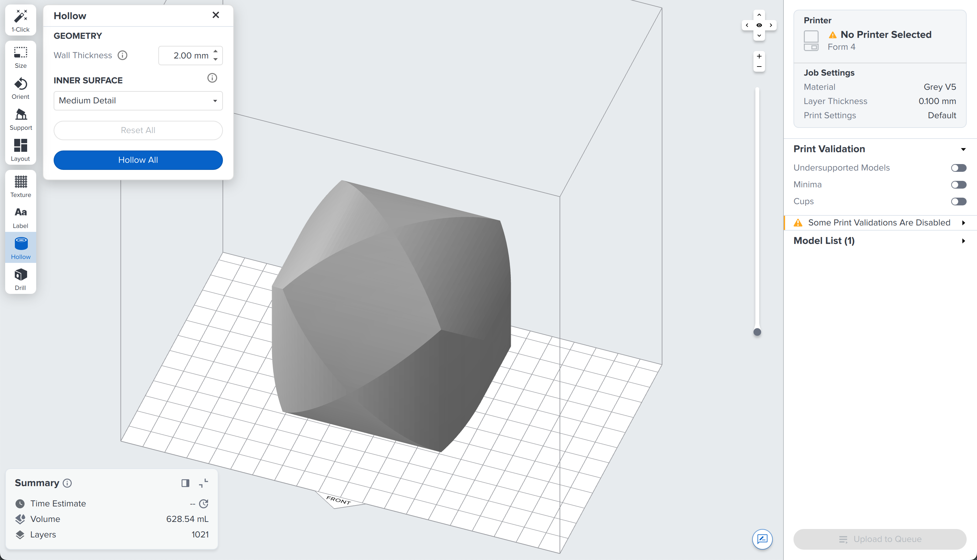Select the Layout tool
This screenshot has height=560, width=977.
[20, 149]
